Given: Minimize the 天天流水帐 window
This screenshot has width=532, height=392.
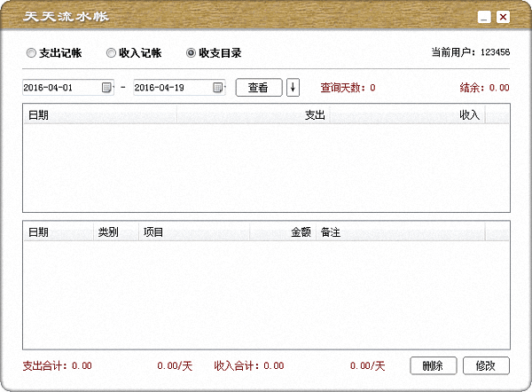Looking at the screenshot, I should (x=483, y=17).
